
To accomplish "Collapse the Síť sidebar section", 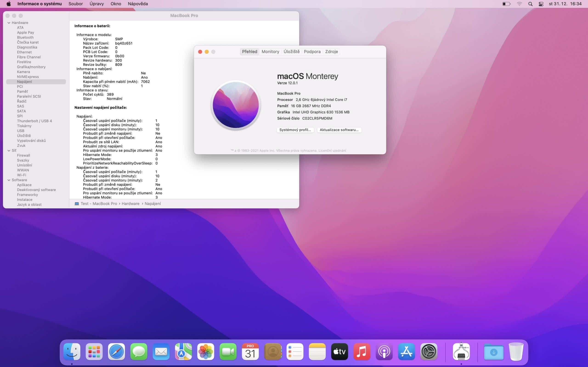I will pos(9,150).
